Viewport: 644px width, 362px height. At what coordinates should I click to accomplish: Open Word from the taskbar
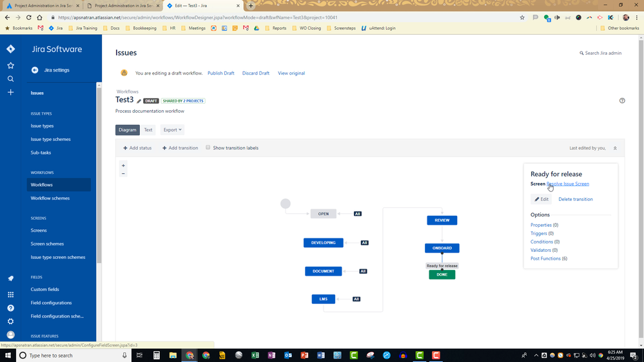coord(321,356)
